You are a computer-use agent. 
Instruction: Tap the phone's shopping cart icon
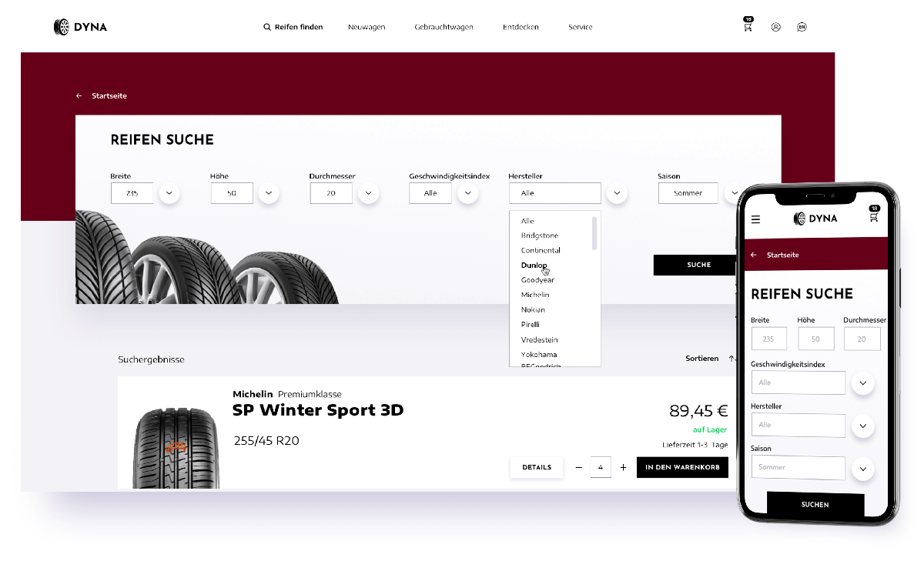pyautogui.click(x=874, y=215)
